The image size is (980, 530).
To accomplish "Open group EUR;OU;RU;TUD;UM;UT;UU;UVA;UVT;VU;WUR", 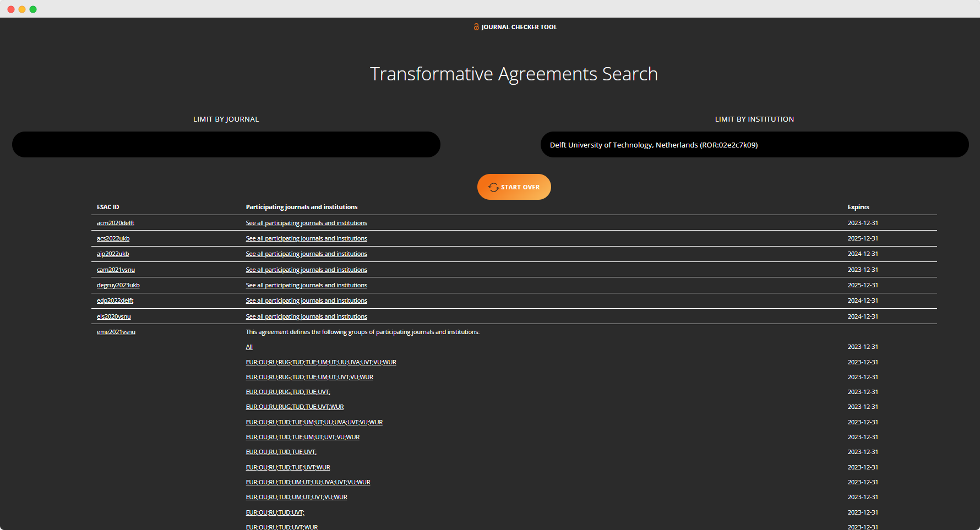I will [x=308, y=482].
